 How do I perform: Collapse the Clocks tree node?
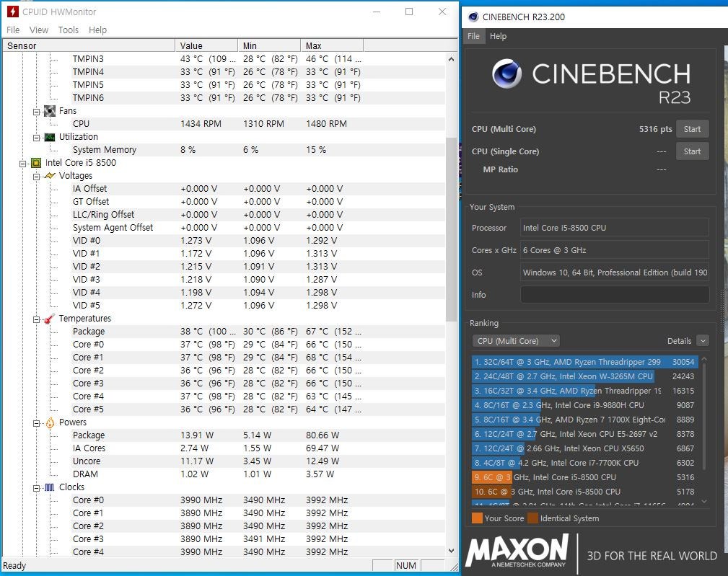coord(36,488)
